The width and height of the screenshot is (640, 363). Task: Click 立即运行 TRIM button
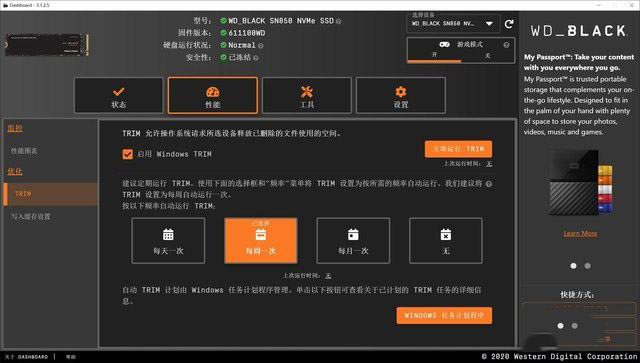click(458, 149)
